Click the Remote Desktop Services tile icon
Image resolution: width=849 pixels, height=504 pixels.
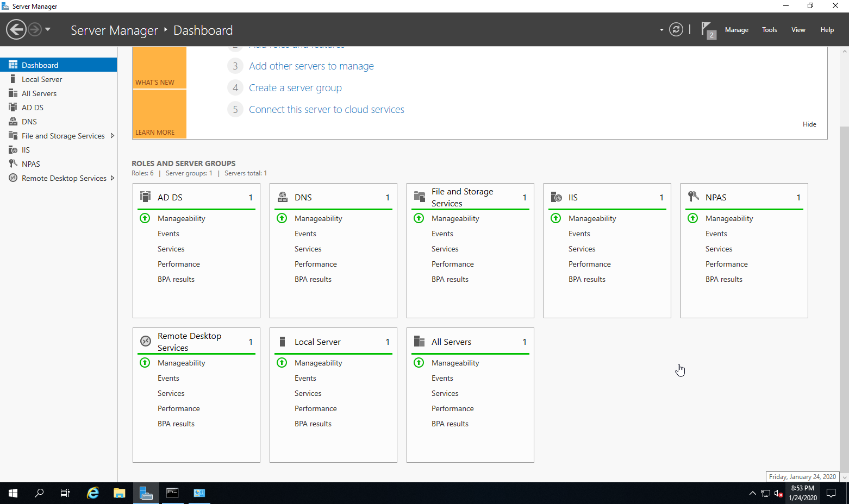pyautogui.click(x=145, y=341)
